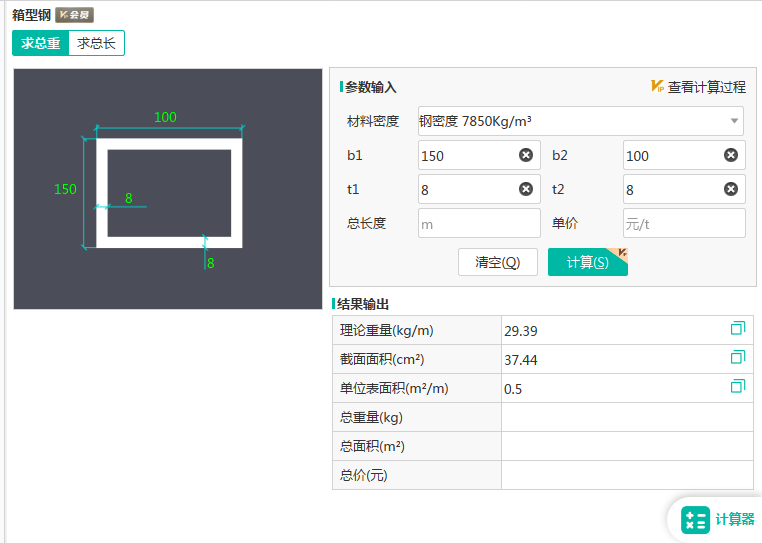
Task: Click the 总面积(m²) row label
Action: point(372,446)
